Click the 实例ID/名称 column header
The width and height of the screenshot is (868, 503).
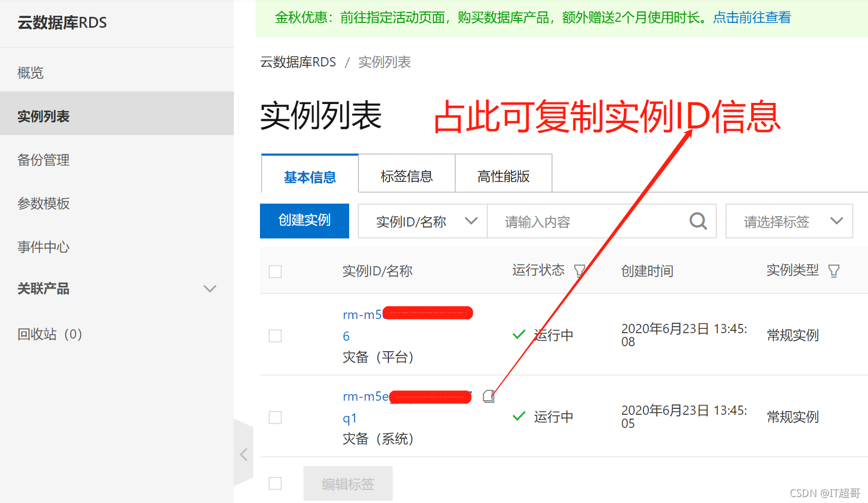click(x=377, y=271)
